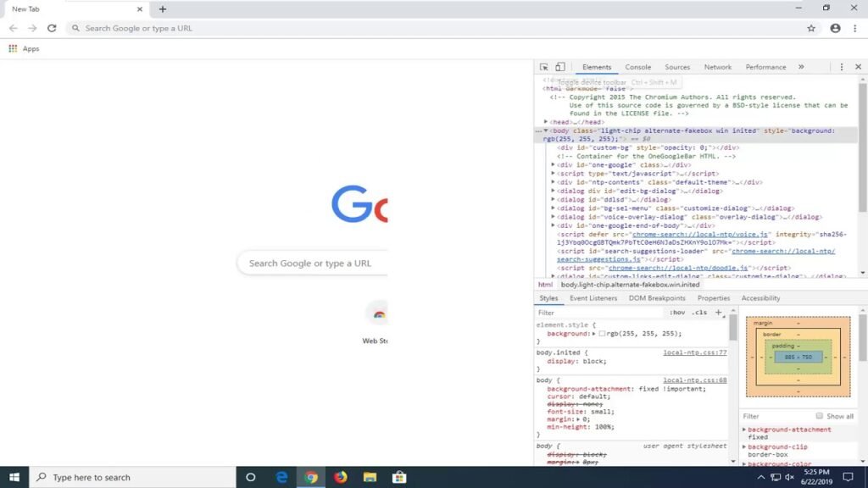Click the Styles Filter input field
The height and width of the screenshot is (488, 868).
click(x=599, y=313)
